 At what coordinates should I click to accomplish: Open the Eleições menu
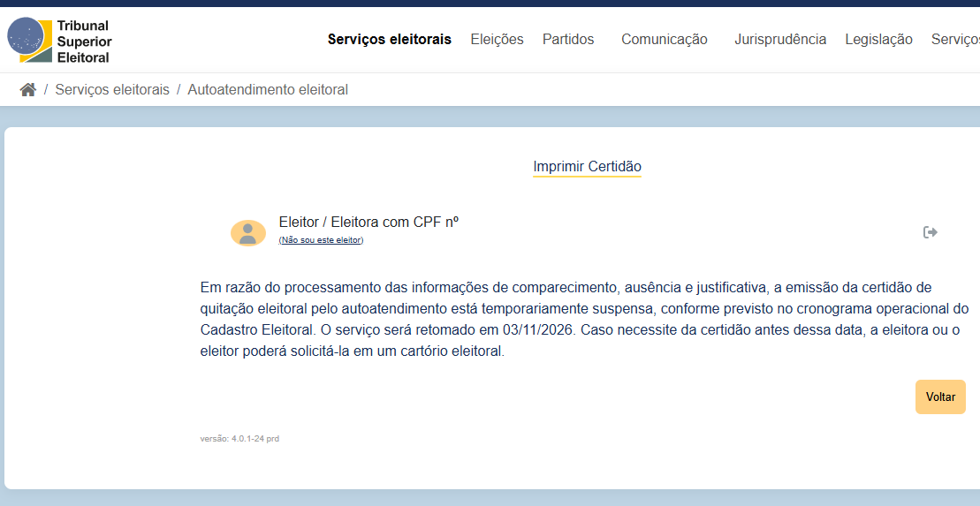coord(497,40)
